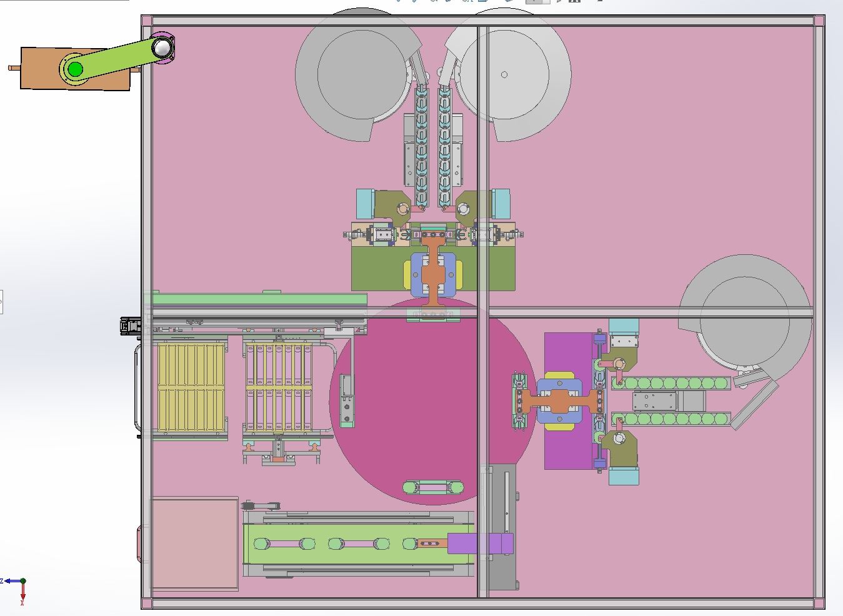Select the bowl feeder on the right side
843x616 pixels.
point(745,319)
